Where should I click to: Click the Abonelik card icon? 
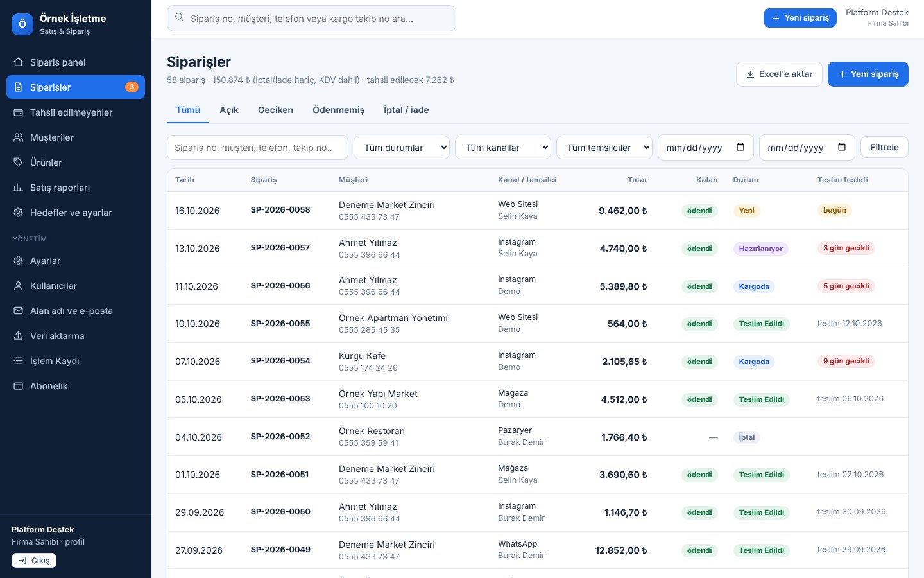19,386
